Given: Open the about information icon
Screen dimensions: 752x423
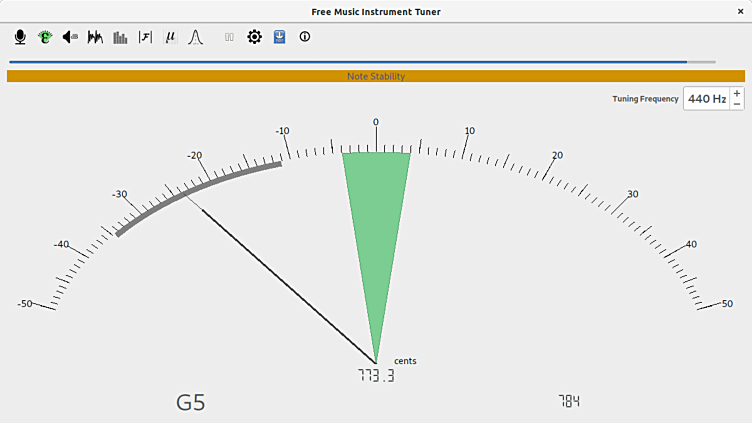Looking at the screenshot, I should pos(305,37).
